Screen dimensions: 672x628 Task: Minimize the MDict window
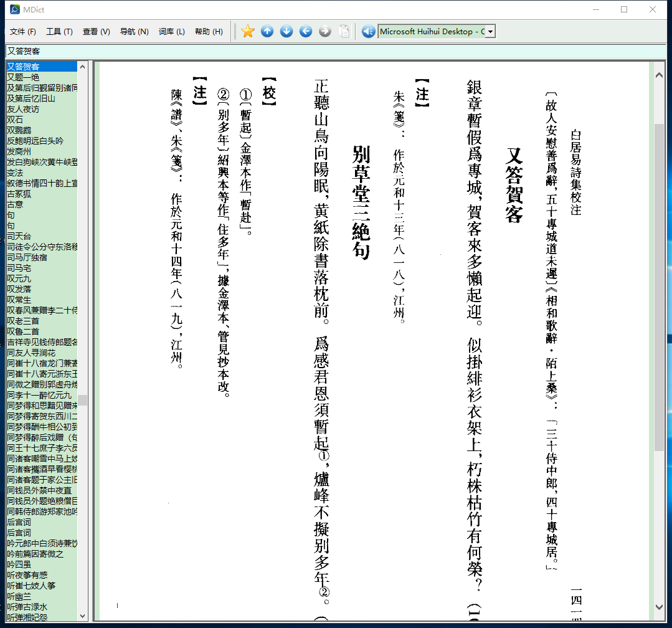click(x=596, y=9)
